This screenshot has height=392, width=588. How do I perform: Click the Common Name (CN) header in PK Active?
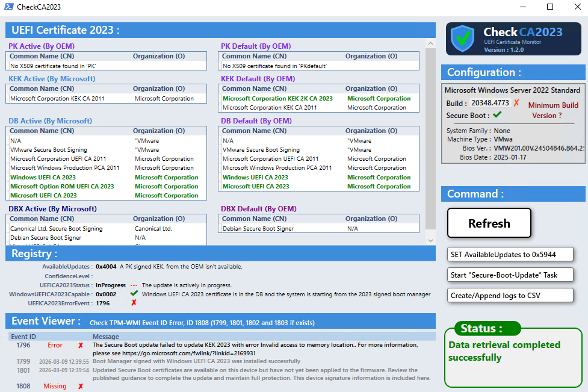tap(42, 56)
